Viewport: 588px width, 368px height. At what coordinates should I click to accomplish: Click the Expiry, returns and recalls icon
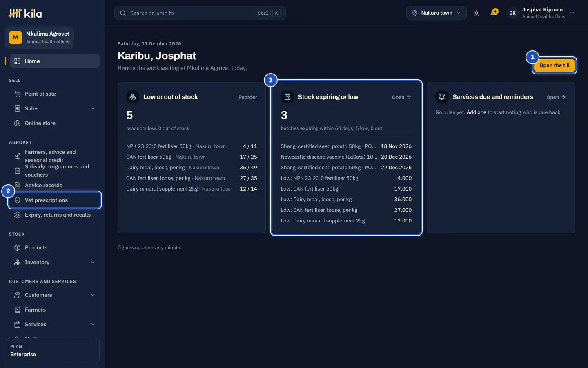coord(17,215)
